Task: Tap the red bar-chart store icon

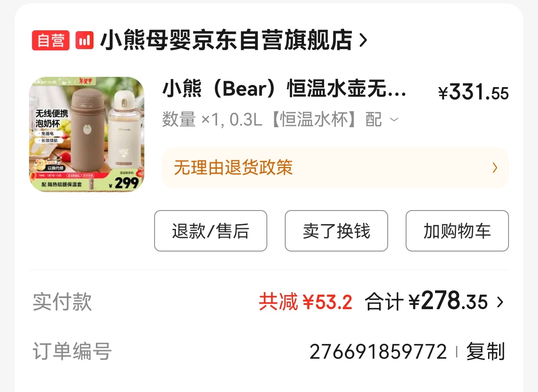Action: click(85, 41)
